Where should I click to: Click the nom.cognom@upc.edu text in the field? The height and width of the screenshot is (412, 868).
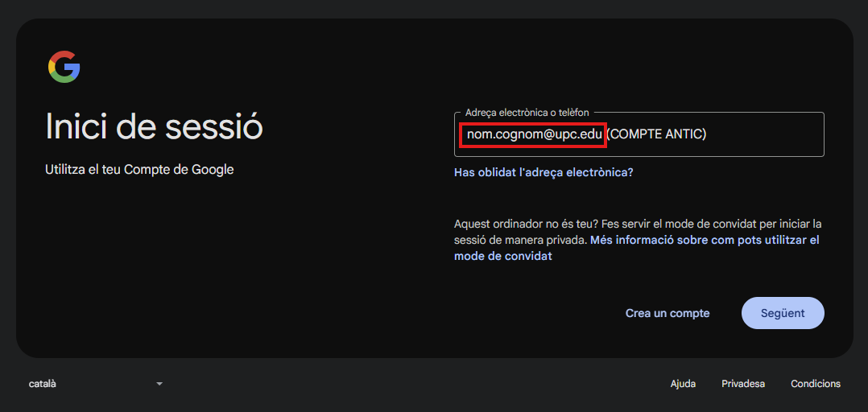point(534,134)
